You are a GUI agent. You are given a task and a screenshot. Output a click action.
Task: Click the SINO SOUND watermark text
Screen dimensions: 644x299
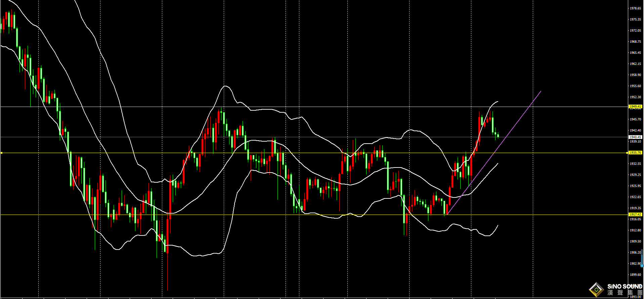(x=625, y=287)
